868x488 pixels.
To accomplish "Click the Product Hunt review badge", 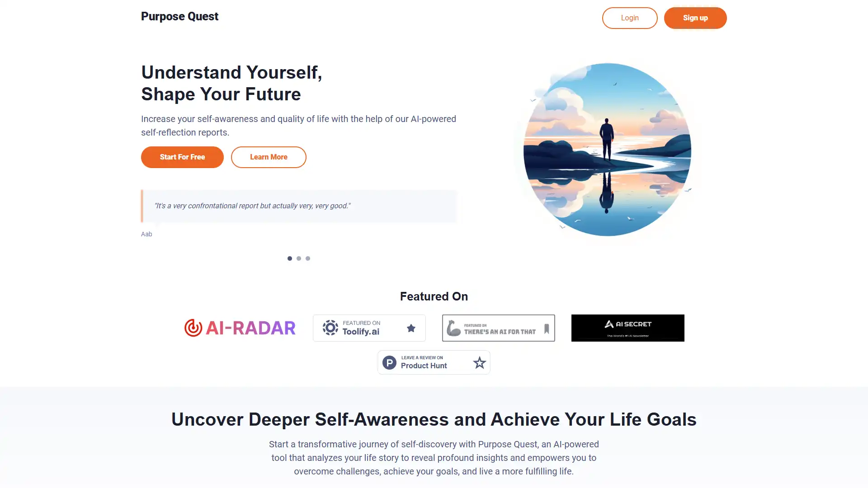I will click(434, 362).
